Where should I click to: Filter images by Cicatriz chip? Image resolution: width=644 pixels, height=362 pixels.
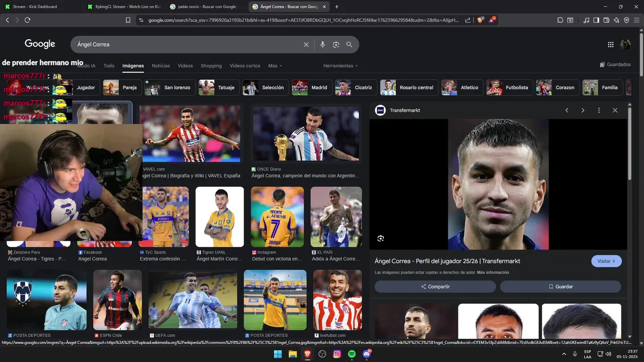point(356,87)
